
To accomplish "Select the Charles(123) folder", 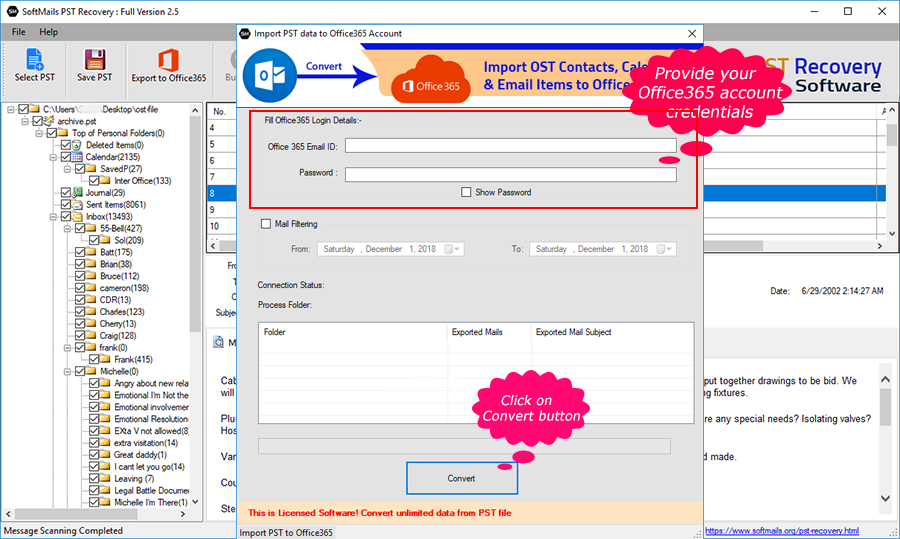I will pos(122,312).
